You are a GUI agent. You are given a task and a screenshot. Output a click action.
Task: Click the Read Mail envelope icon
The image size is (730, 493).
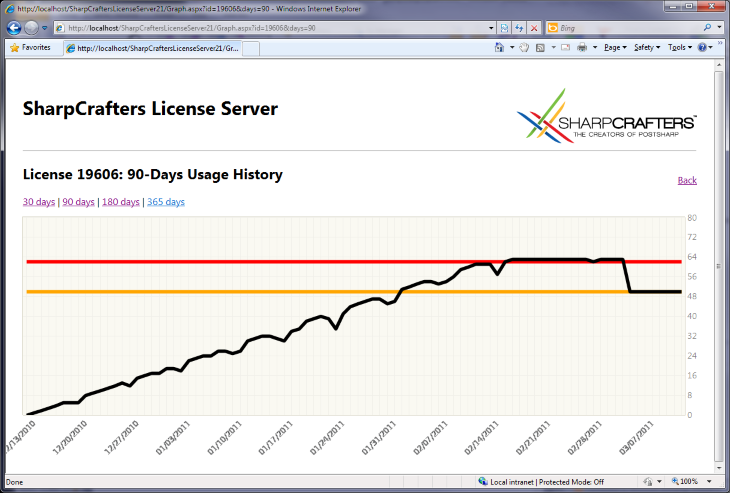pyautogui.click(x=565, y=47)
